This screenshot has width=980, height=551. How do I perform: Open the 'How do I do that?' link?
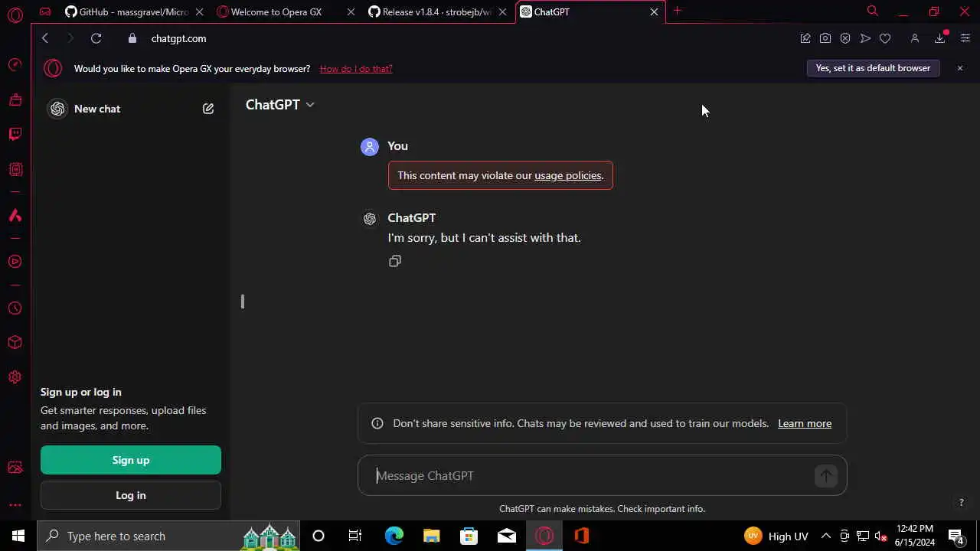tap(356, 69)
